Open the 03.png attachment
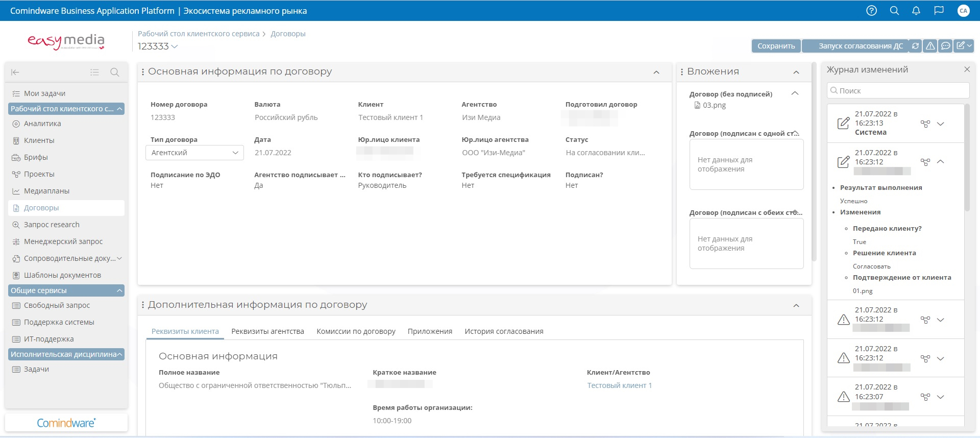Screen dimensions: 980x438 pos(710,105)
